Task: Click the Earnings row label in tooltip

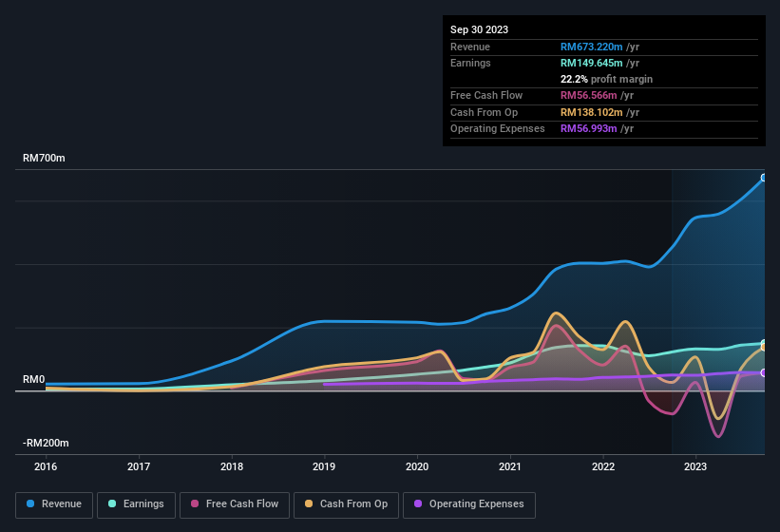Action: pyautogui.click(x=470, y=63)
